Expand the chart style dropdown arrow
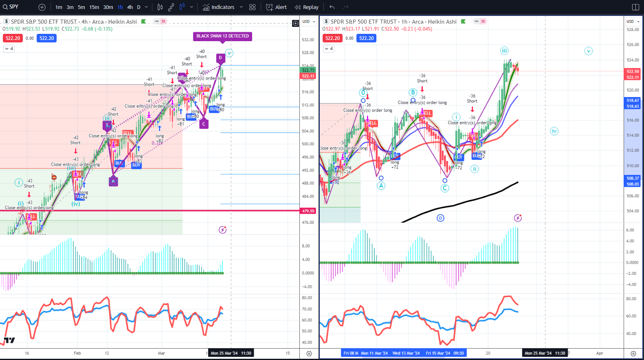 coord(191,7)
